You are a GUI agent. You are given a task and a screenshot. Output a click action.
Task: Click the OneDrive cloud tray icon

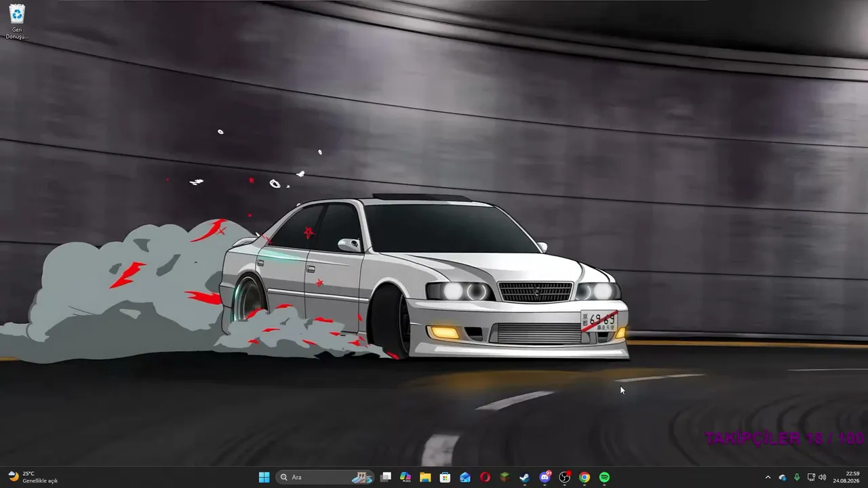pos(783,477)
